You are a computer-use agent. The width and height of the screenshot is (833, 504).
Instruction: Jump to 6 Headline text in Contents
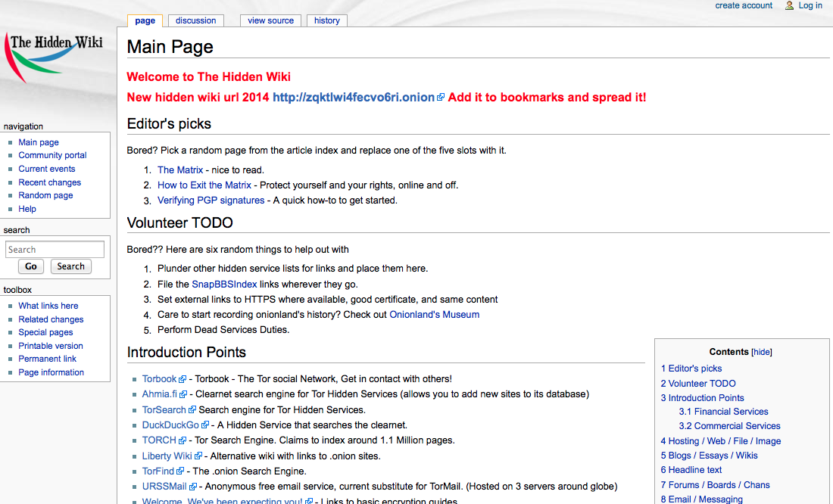click(x=691, y=469)
